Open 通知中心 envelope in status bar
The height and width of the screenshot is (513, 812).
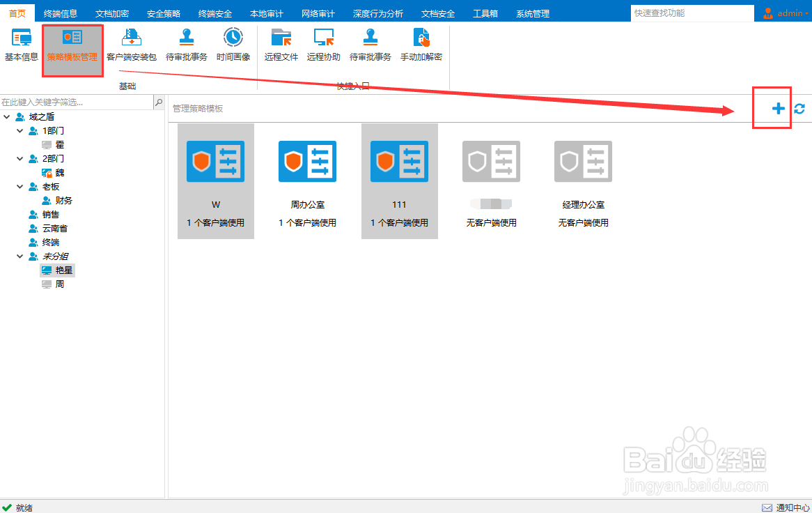[767, 507]
